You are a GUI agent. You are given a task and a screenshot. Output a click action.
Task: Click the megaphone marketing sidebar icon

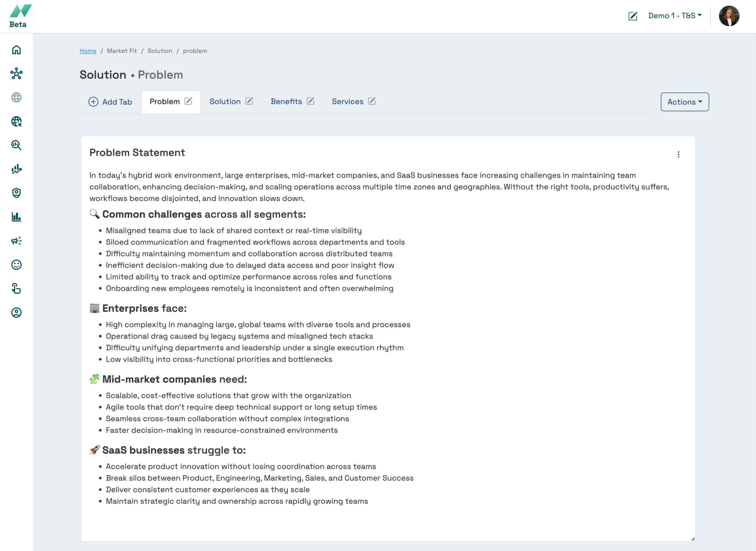point(16,241)
